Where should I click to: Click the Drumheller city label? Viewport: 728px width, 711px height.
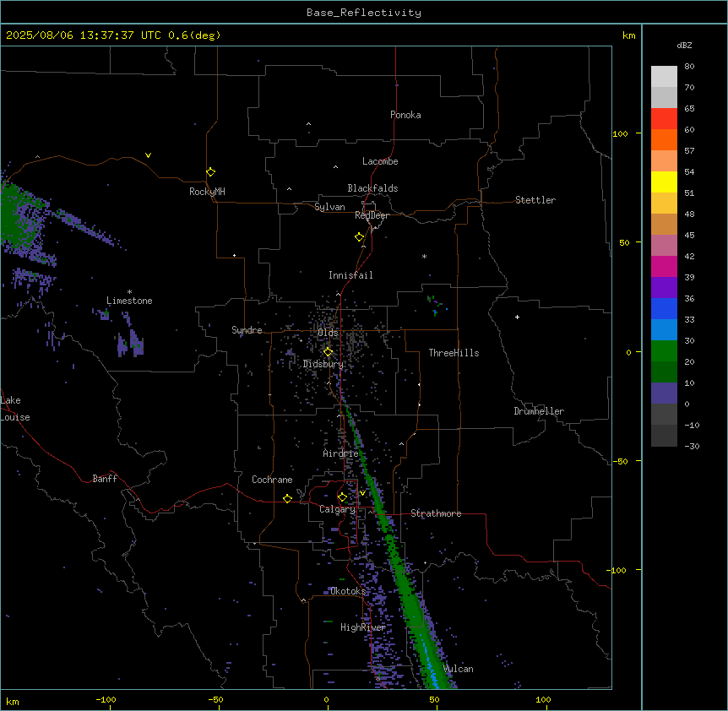coord(539,411)
